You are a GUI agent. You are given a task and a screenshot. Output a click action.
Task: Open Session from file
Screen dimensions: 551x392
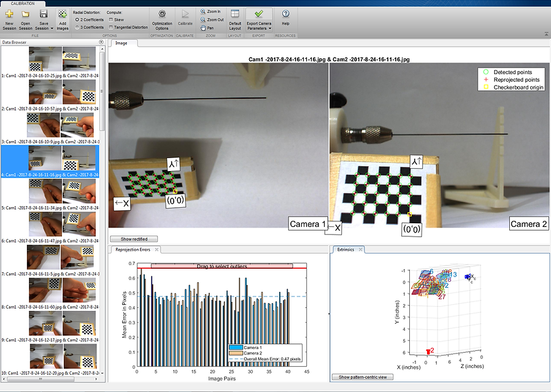(25, 20)
